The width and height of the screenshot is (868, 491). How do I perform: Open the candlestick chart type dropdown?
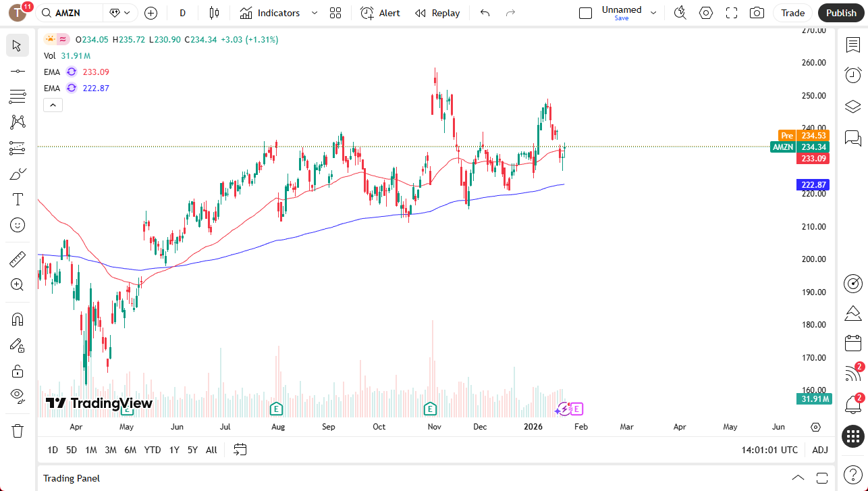click(x=215, y=13)
